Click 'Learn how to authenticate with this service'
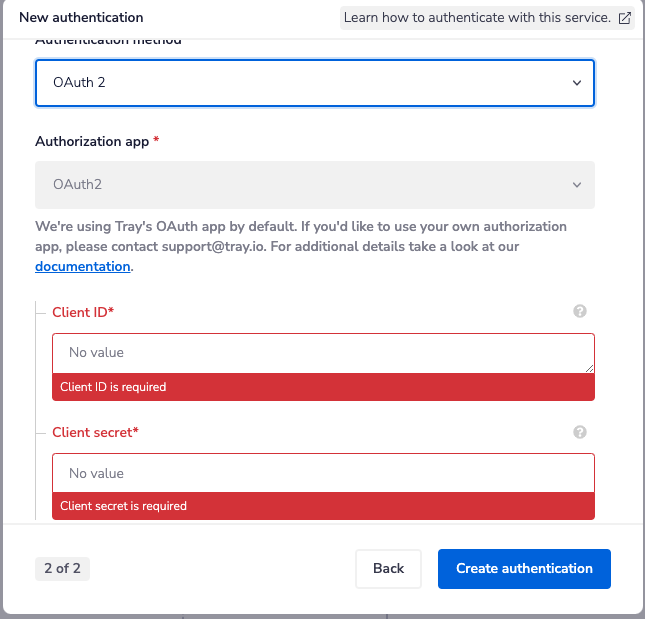Viewport: 645px width, 619px height. coord(477,18)
